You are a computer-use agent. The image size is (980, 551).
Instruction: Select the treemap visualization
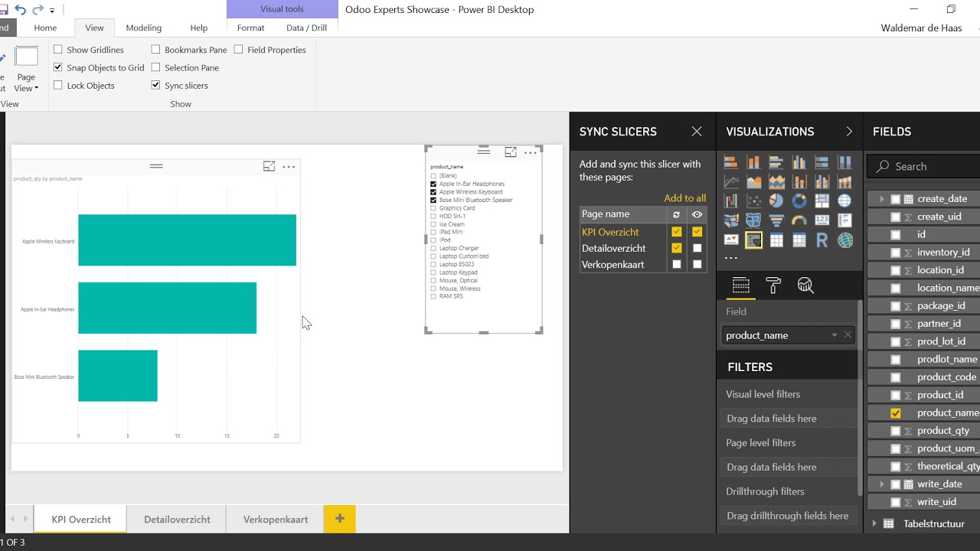(x=822, y=201)
